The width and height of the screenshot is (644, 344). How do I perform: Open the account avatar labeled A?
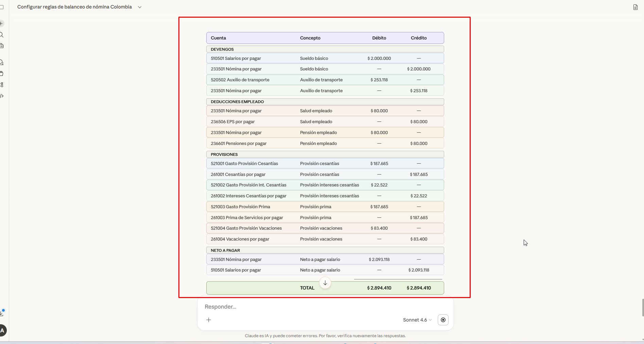(x=2, y=330)
